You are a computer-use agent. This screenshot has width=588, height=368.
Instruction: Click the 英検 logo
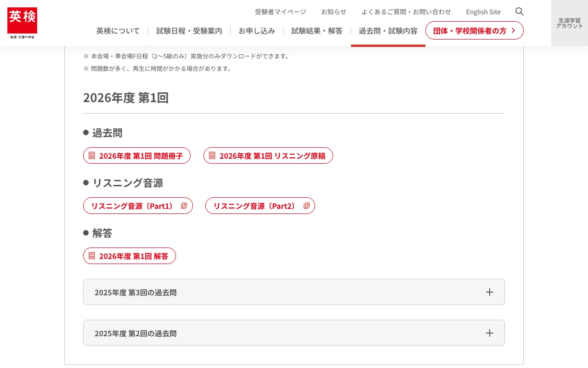tap(22, 23)
